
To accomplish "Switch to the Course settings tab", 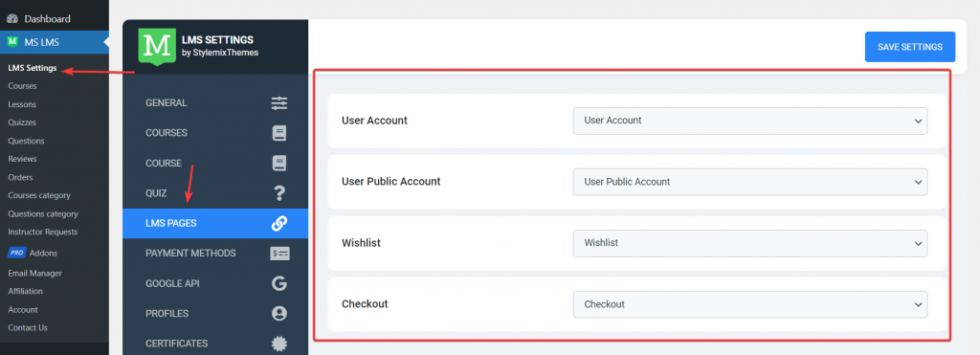I will (215, 163).
